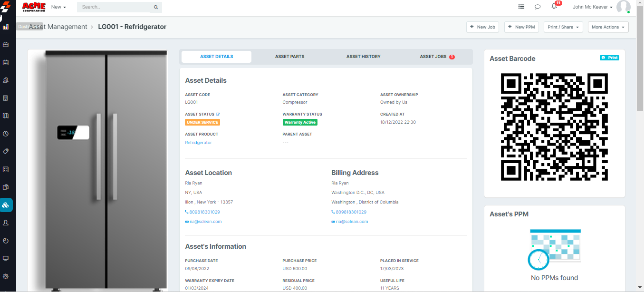This screenshot has height=292, width=644.
Task: Open the New dropdown menu
Action: pyautogui.click(x=58, y=7)
